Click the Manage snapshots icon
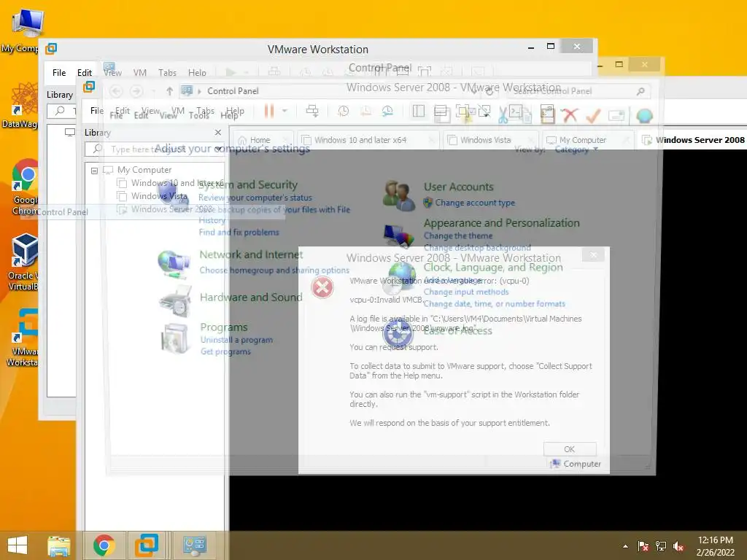 [x=387, y=112]
